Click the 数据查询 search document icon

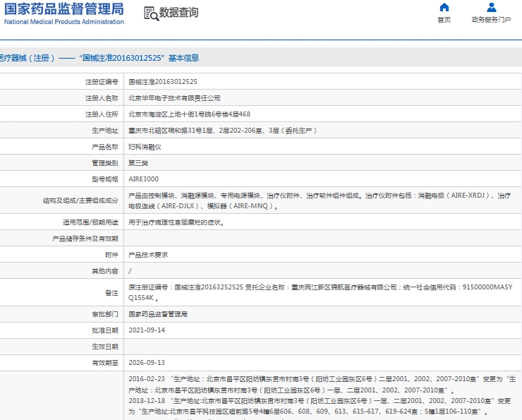click(151, 13)
